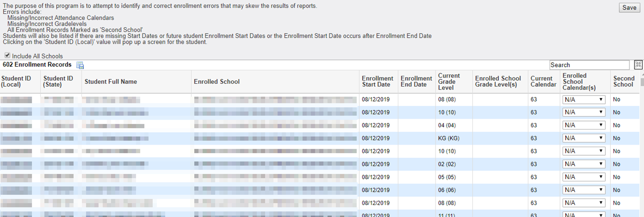Screen dimensions: 644x217
Task: Click the export icon beside 602 Enrollment Records
Action: [x=80, y=65]
